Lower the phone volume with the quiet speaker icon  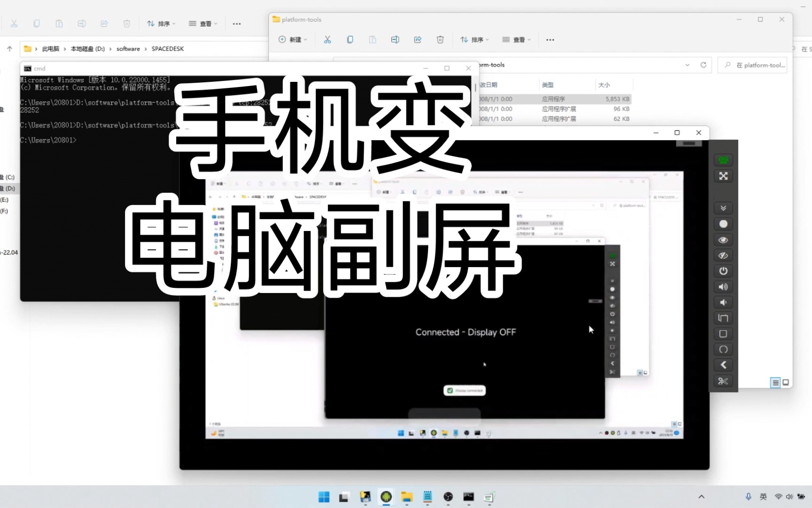pos(723,302)
